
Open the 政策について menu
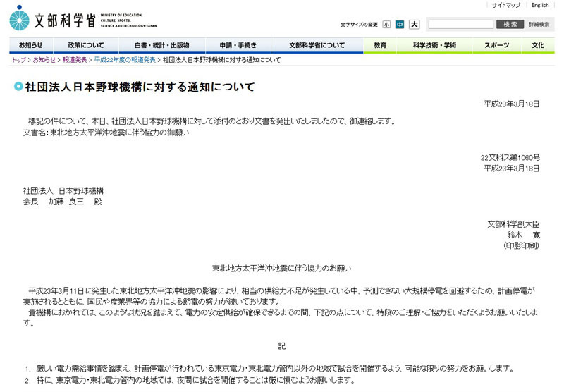[86, 45]
